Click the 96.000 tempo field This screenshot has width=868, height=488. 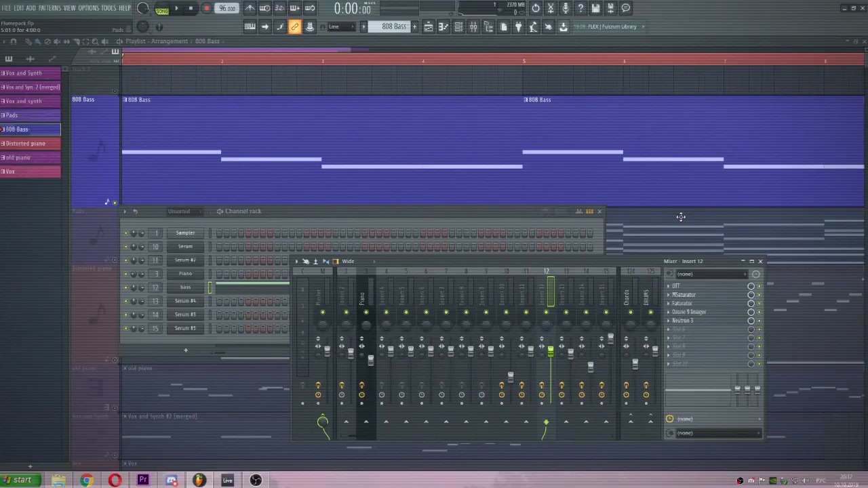[227, 9]
